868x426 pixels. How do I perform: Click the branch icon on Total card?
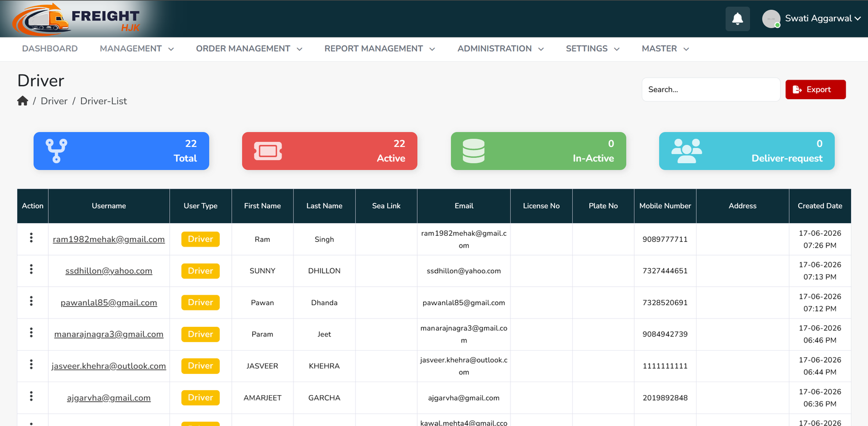click(56, 151)
